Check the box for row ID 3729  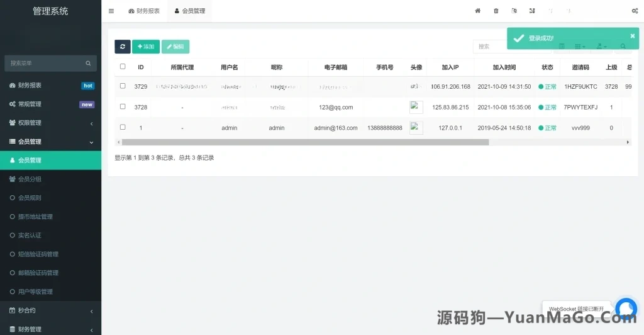pos(123,86)
